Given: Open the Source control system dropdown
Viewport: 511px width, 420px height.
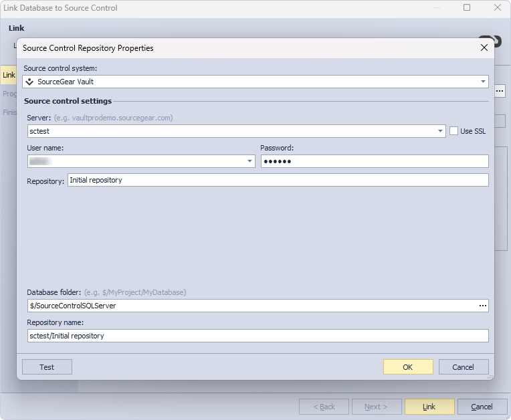Looking at the screenshot, I should click(483, 82).
